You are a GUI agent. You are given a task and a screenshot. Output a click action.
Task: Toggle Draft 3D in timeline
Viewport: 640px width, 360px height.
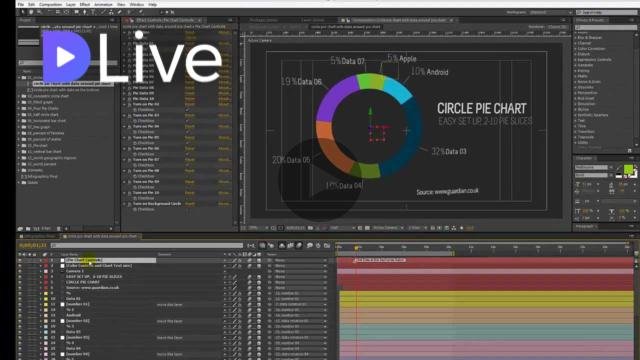(x=271, y=245)
